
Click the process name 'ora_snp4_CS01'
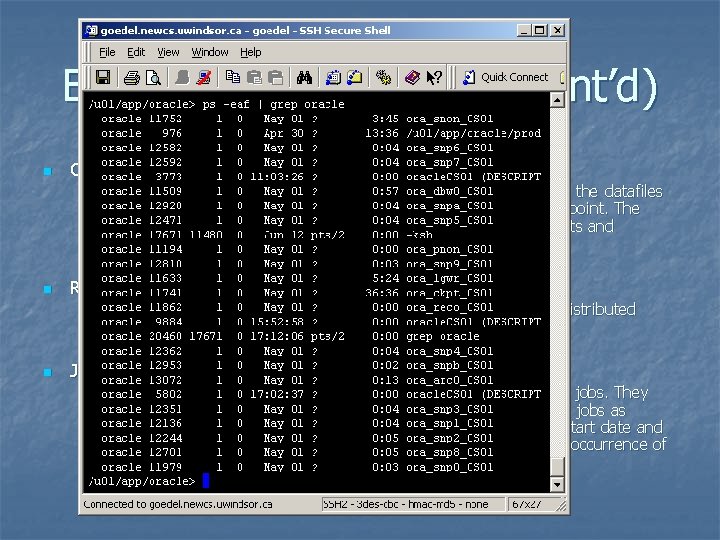(450, 351)
